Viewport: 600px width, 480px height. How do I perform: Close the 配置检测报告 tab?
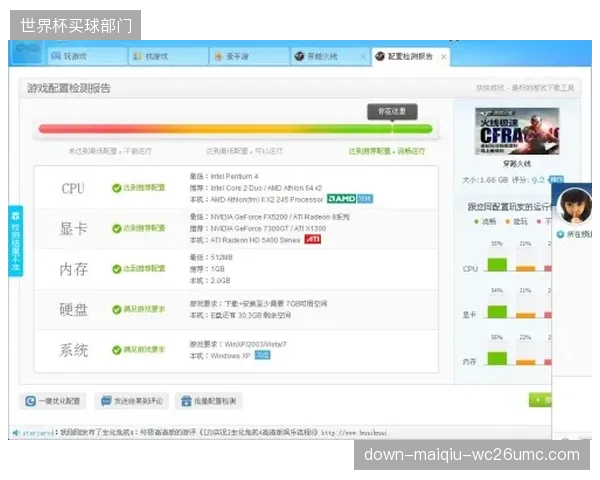[443, 57]
